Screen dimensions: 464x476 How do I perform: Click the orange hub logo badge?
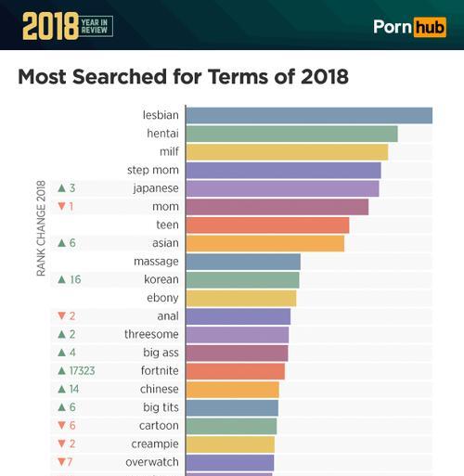coord(430,27)
